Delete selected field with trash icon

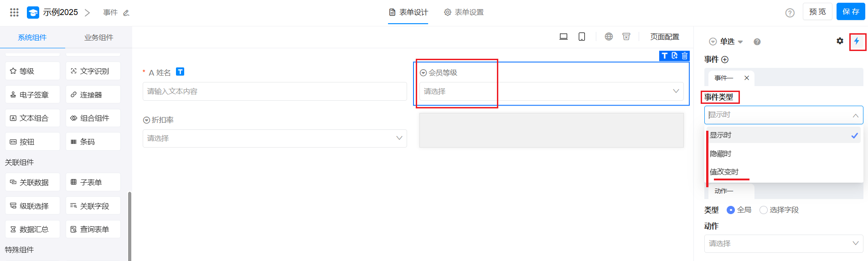click(684, 56)
